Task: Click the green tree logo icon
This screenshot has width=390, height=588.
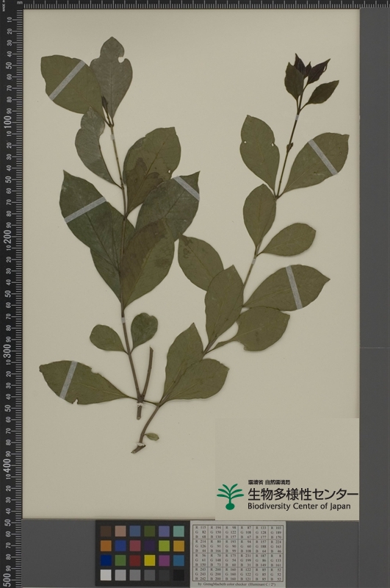Action: click(x=230, y=497)
